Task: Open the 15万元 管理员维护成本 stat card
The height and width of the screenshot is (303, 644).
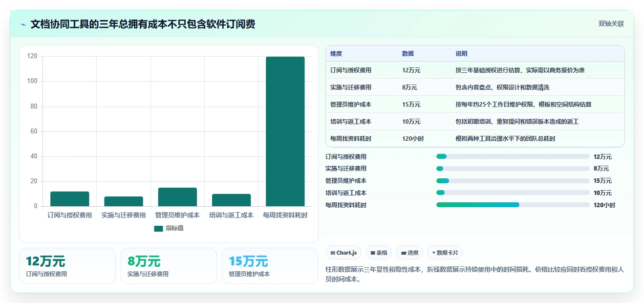Action: pyautogui.click(x=270, y=266)
